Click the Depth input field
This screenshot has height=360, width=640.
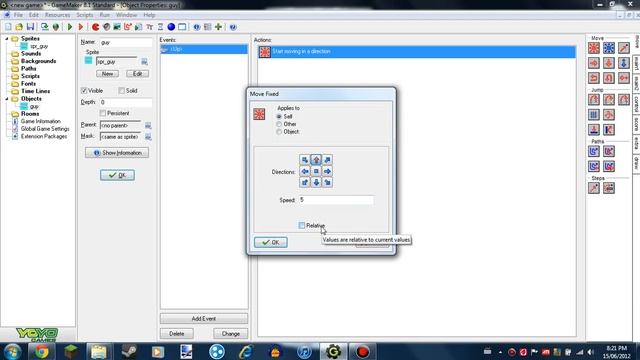pos(126,102)
